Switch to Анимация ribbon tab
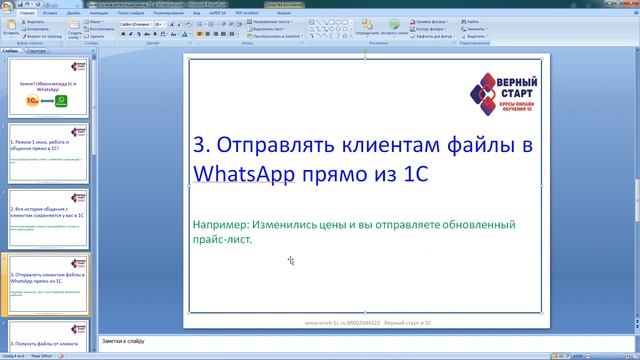The height and width of the screenshot is (360, 640). click(99, 13)
